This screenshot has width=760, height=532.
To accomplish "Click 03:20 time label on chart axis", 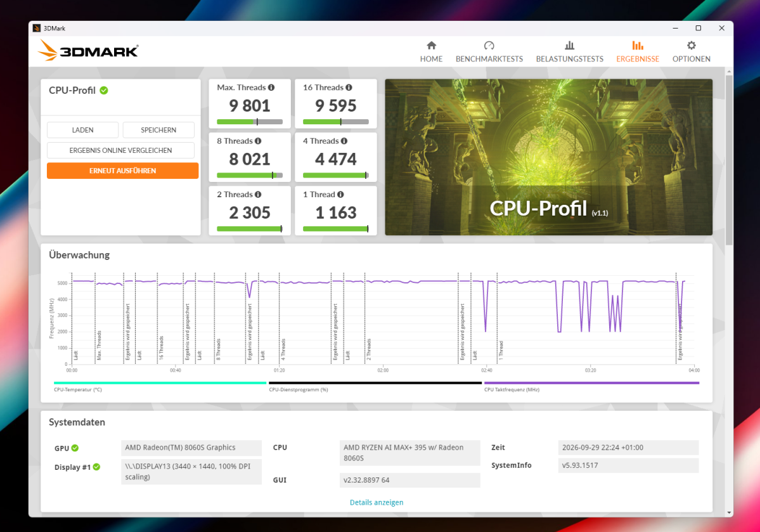I will 590,370.
